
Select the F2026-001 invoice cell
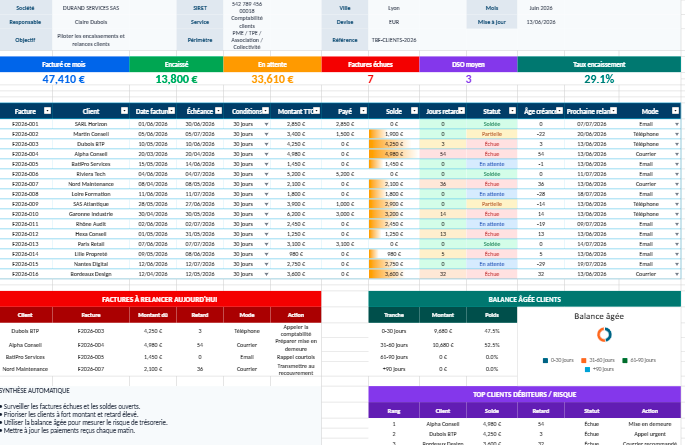click(x=25, y=124)
